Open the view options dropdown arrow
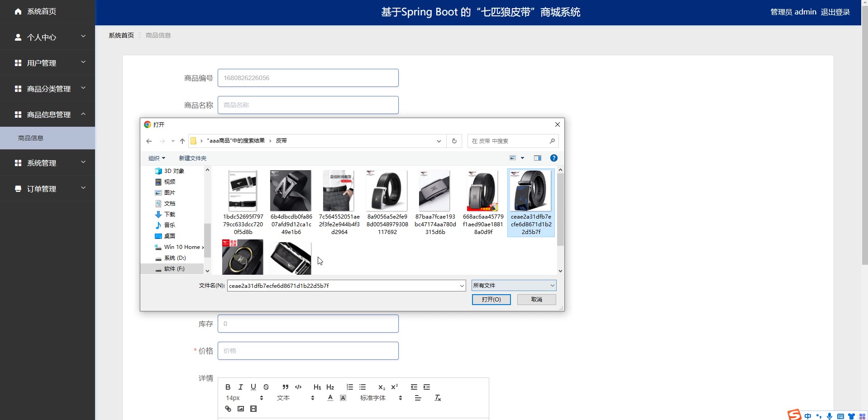Image resolution: width=868 pixels, height=420 pixels. click(522, 158)
